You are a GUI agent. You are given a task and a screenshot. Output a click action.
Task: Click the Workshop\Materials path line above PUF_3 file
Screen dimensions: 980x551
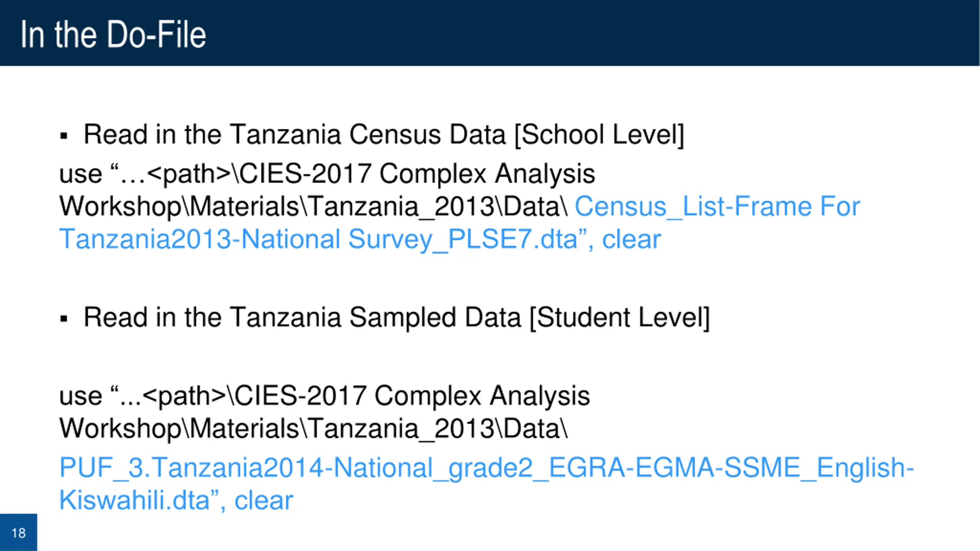click(x=314, y=429)
